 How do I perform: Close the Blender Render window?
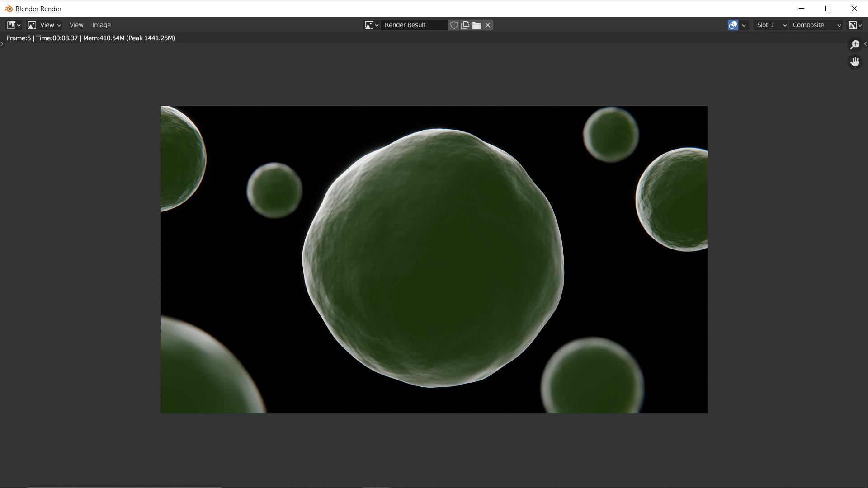[854, 9]
